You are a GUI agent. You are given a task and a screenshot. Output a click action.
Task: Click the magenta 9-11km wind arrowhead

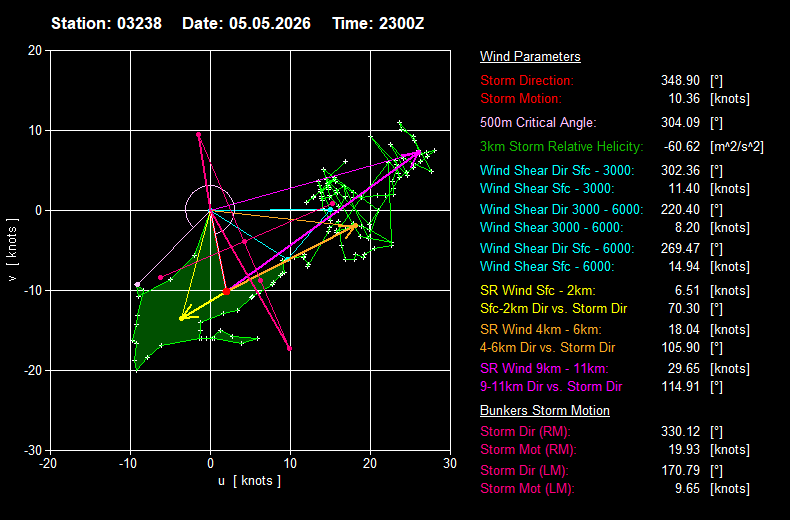point(417,153)
